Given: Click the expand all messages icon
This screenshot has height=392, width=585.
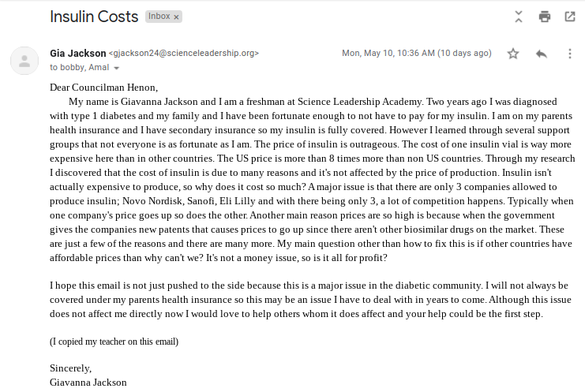Looking at the screenshot, I should coord(519,17).
